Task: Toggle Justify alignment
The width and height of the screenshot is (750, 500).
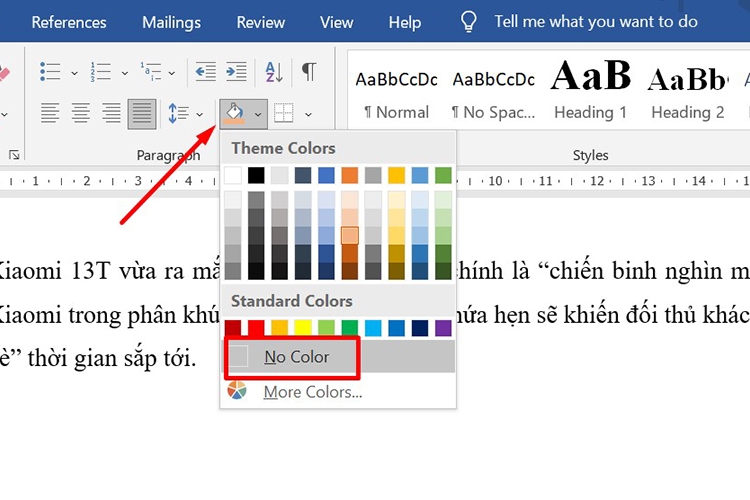Action: pyautogui.click(x=142, y=114)
